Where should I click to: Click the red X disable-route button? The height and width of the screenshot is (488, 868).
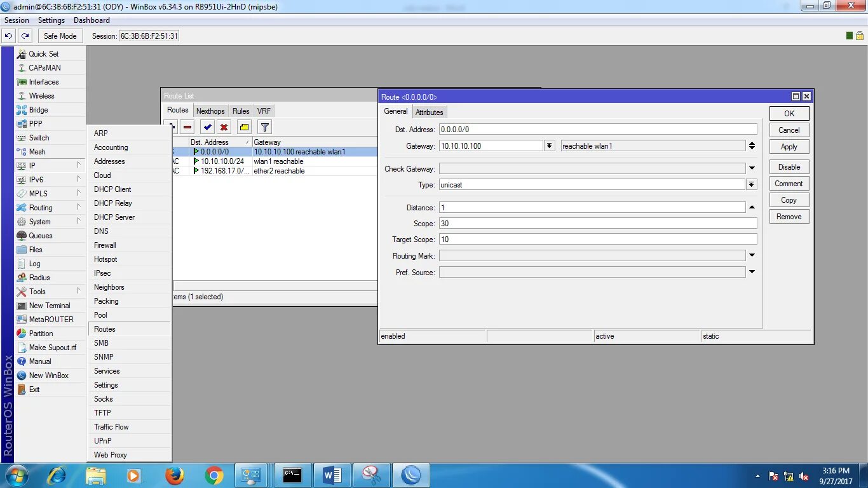[224, 127]
